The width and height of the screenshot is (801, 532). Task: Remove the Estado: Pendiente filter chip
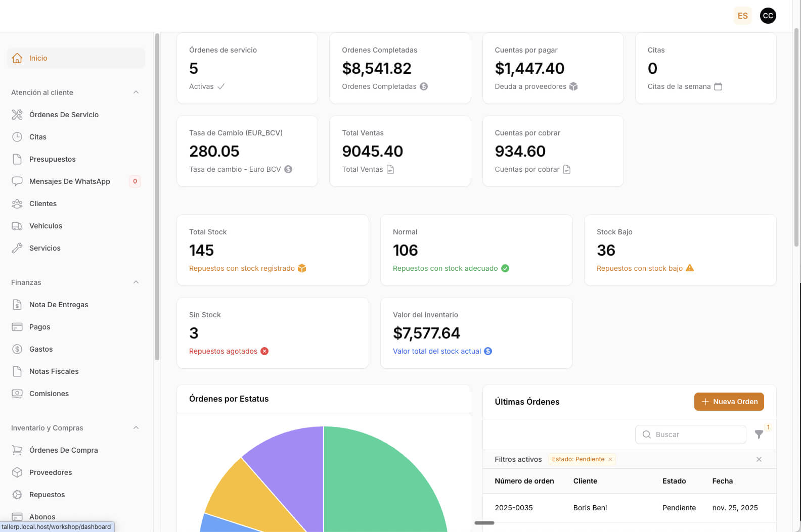pos(610,459)
